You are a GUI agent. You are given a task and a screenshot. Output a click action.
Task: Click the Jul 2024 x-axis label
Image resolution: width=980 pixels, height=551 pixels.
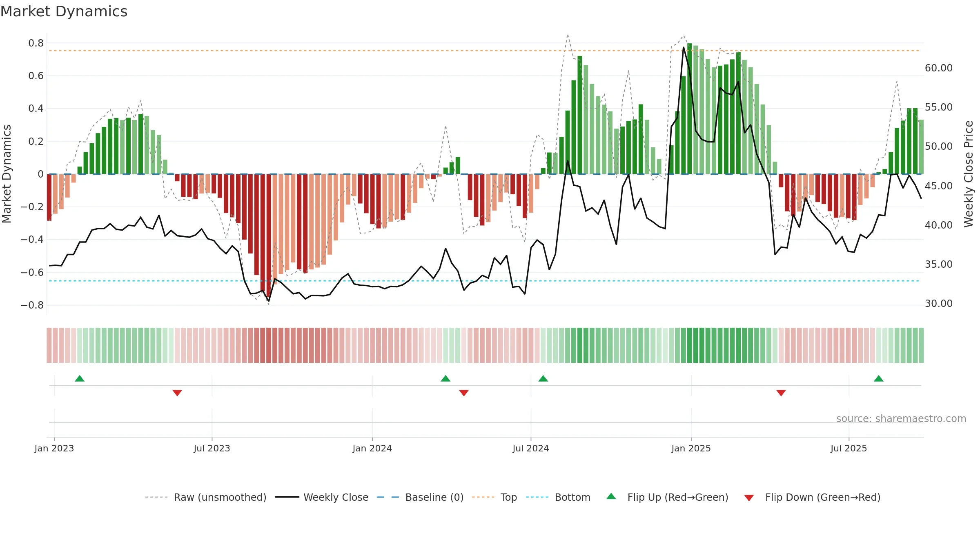[531, 448]
